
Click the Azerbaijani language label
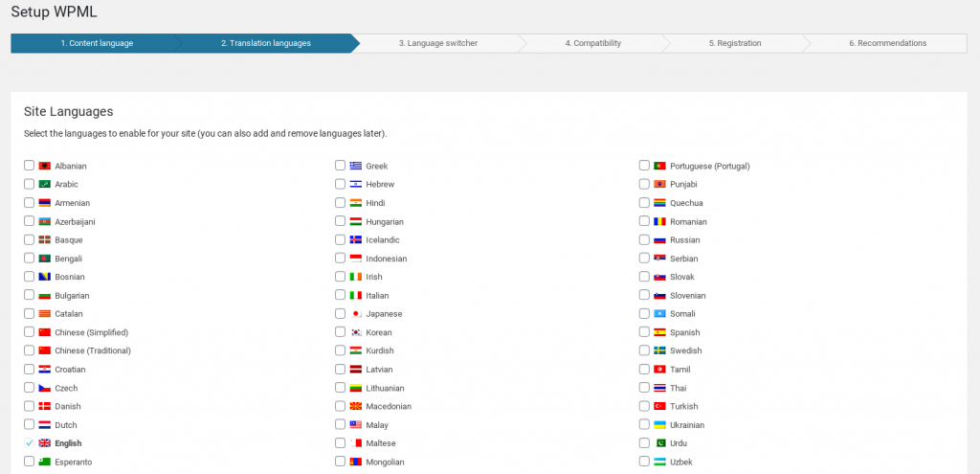(75, 222)
